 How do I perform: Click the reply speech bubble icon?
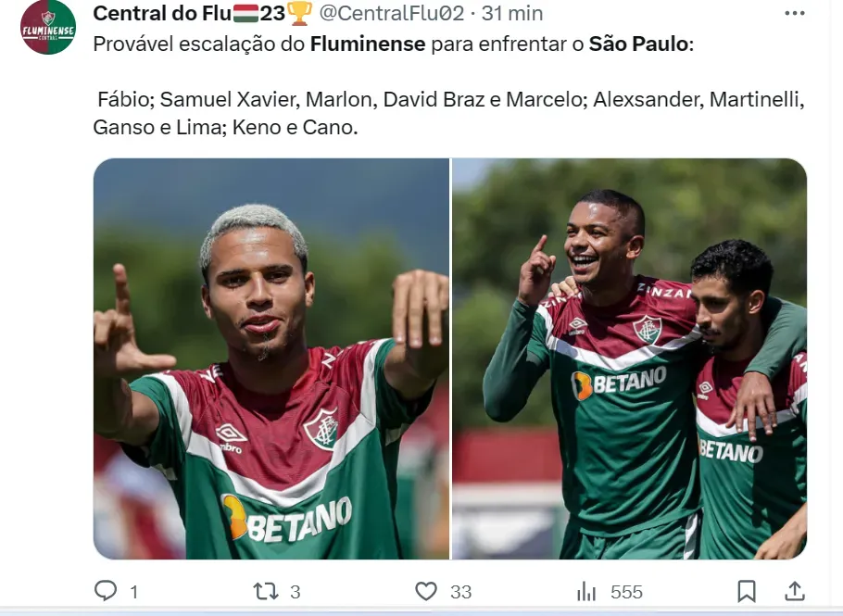(x=106, y=590)
